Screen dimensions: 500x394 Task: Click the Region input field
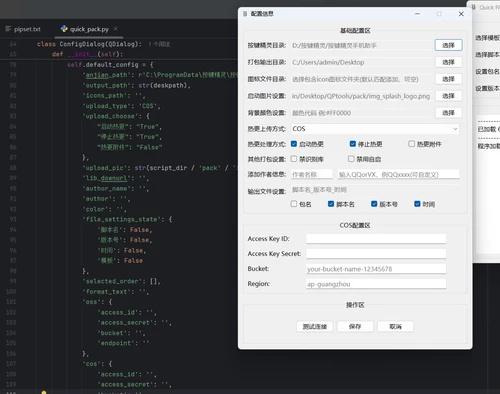point(376,284)
